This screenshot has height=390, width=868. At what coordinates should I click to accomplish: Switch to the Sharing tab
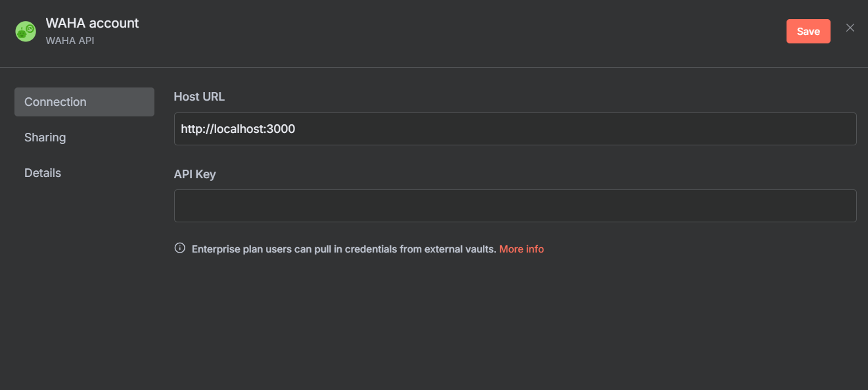tap(84, 137)
